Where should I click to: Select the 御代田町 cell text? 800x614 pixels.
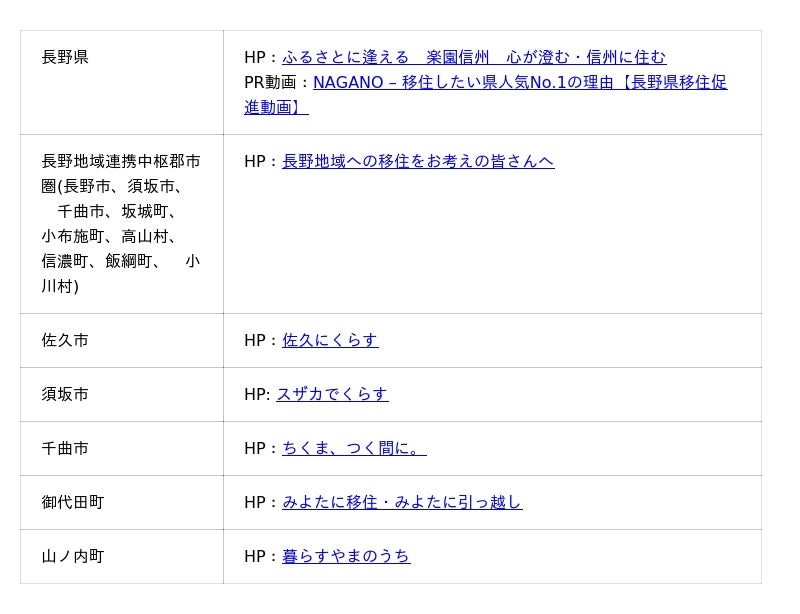pyautogui.click(x=72, y=502)
